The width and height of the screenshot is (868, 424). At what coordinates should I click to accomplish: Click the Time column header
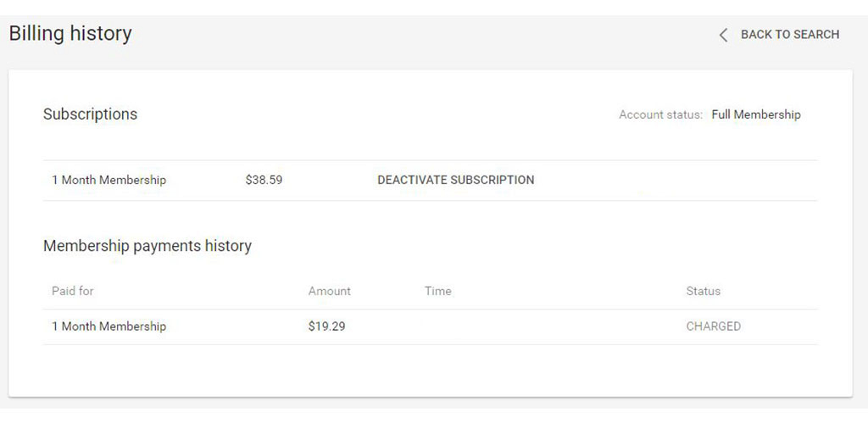[437, 291]
